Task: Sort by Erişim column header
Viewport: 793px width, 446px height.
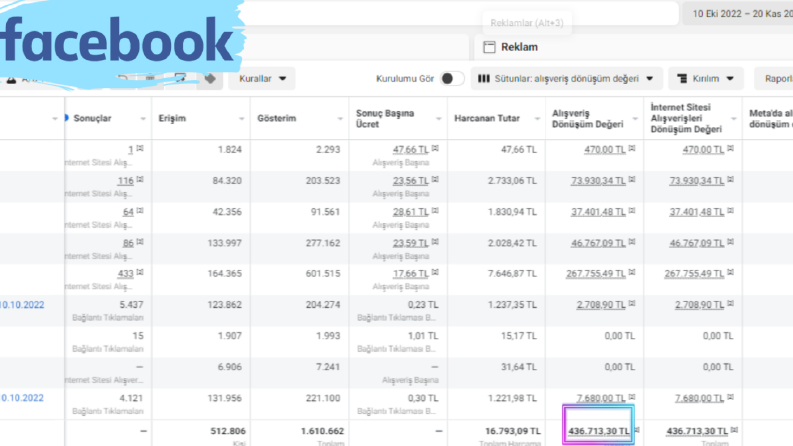Action: tap(172, 118)
